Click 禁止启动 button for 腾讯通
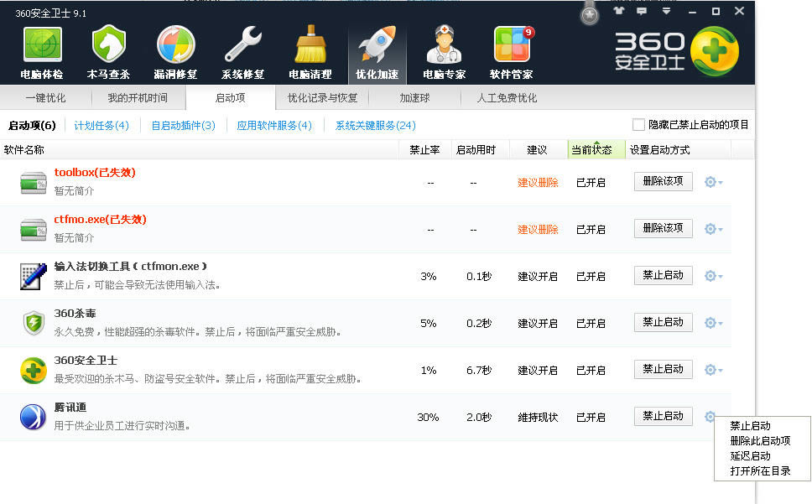 click(663, 416)
